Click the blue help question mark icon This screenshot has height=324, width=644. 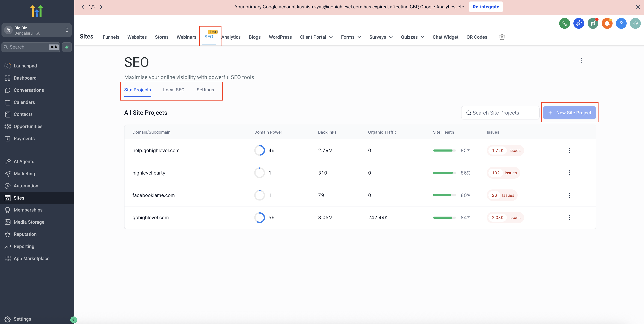621,24
